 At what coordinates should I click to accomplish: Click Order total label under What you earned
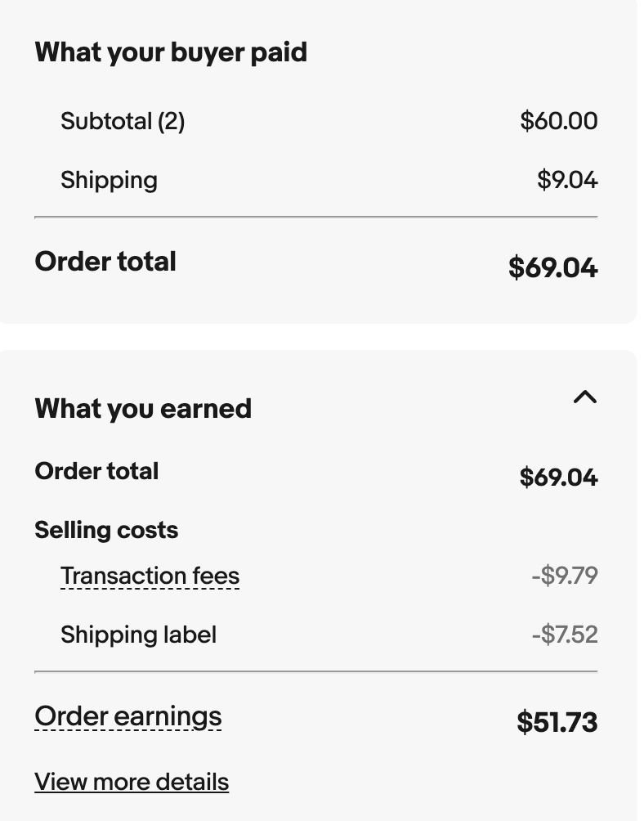click(x=96, y=471)
